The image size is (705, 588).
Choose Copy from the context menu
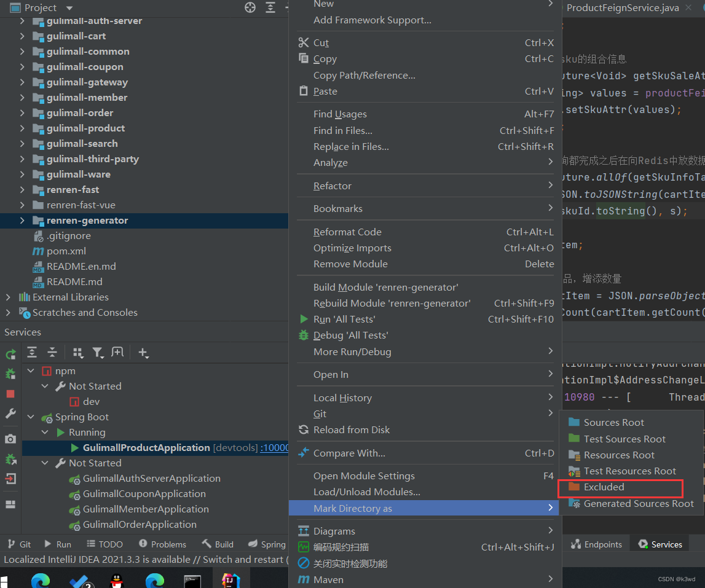(x=425, y=59)
